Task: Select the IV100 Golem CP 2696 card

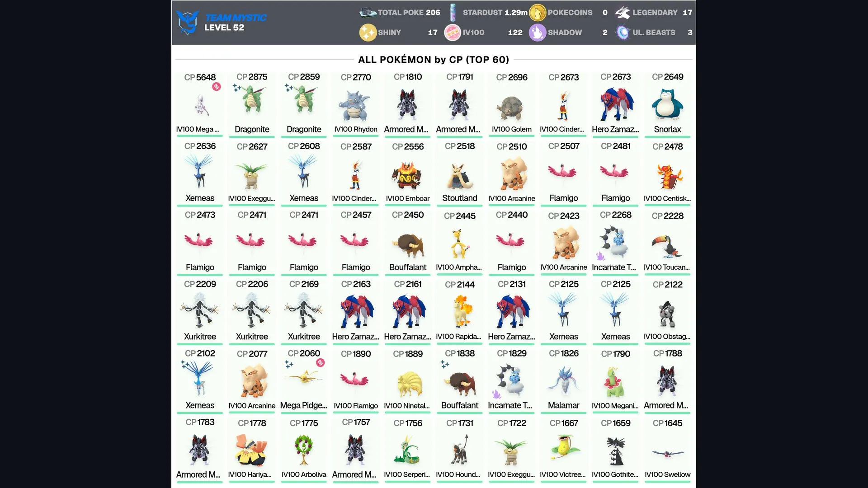Action: (511, 104)
